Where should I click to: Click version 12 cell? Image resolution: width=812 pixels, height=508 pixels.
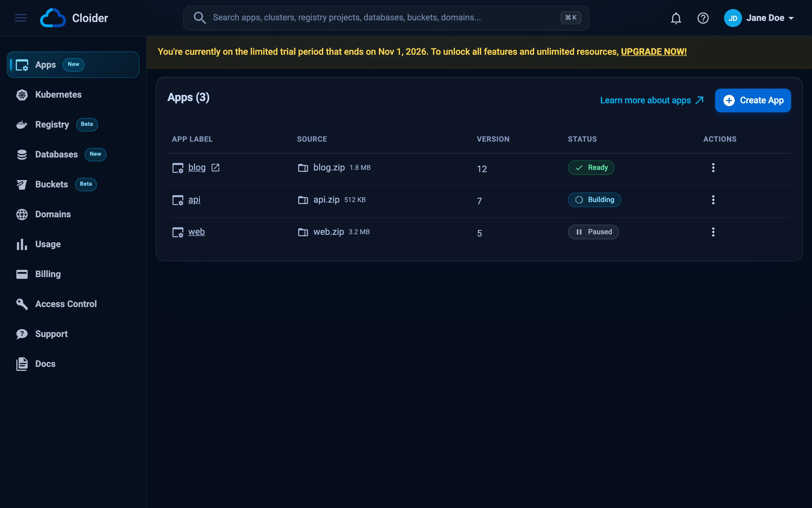[482, 169]
